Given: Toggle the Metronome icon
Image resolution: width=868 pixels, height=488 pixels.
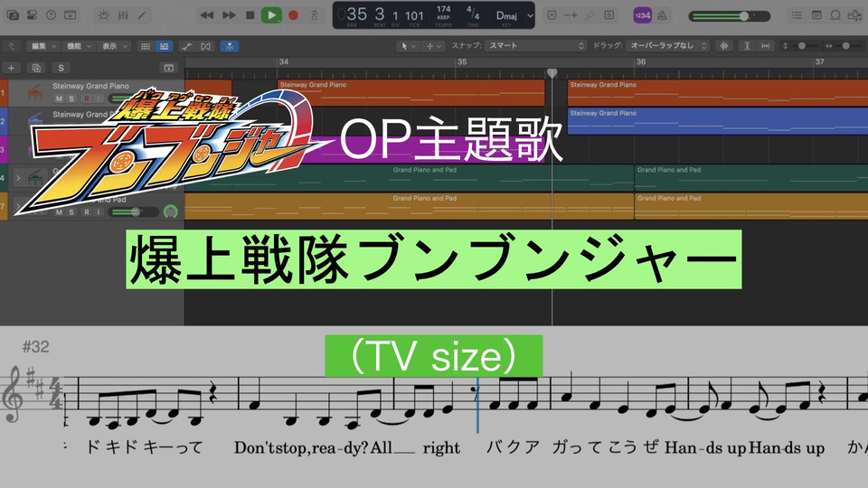Looking at the screenshot, I should coord(662,15).
